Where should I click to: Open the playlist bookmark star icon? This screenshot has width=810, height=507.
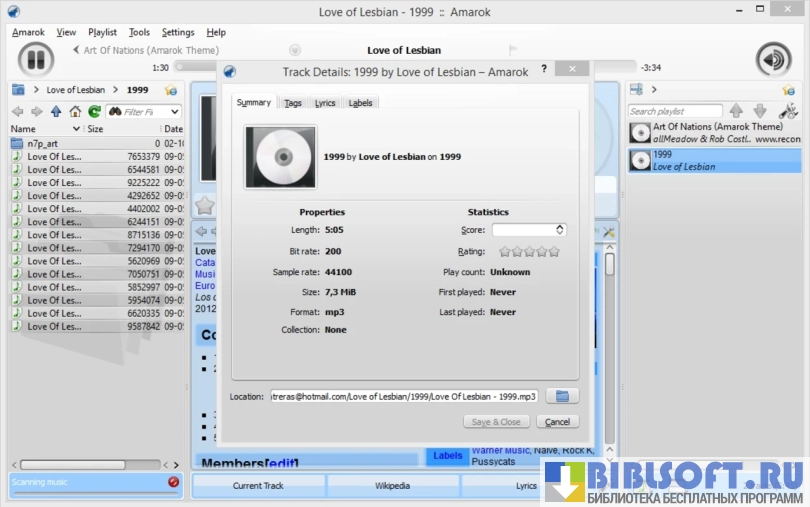[788, 90]
